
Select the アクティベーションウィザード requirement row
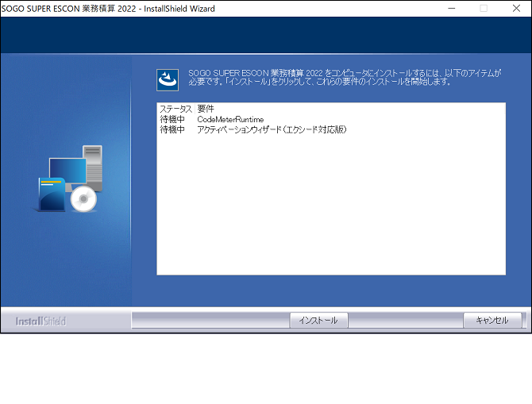[331, 129]
